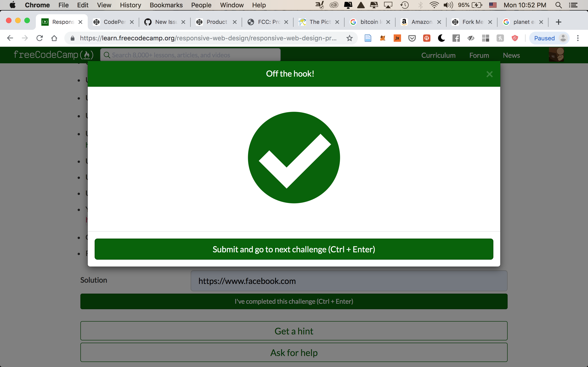The image size is (588, 367).
Task: Click the URL address bar
Action: (208, 38)
